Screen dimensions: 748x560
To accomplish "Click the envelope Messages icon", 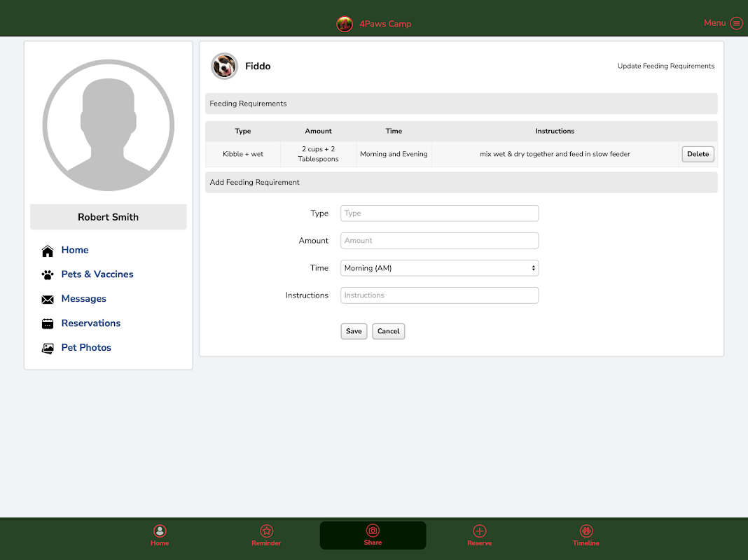I will [x=48, y=300].
